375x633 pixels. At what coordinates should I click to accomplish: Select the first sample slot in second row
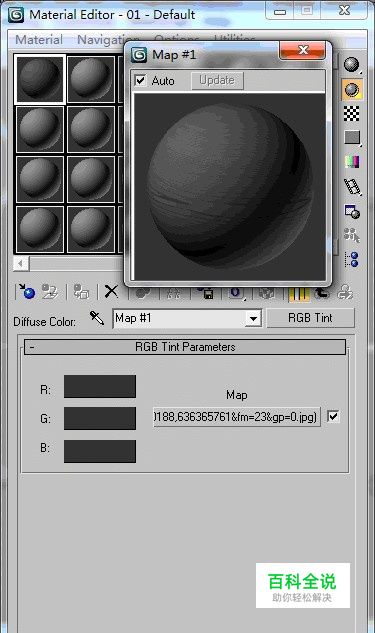pos(40,129)
